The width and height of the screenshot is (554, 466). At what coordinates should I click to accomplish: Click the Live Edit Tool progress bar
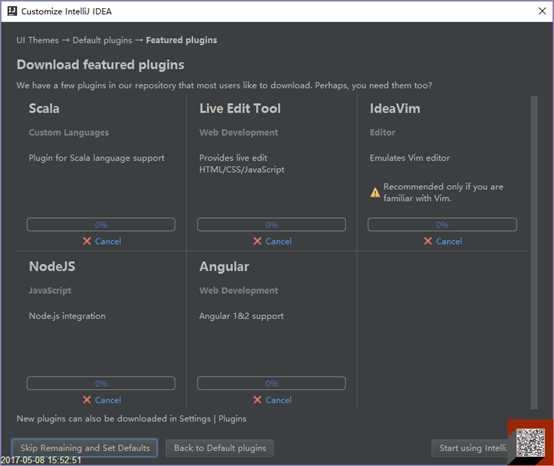[271, 225]
